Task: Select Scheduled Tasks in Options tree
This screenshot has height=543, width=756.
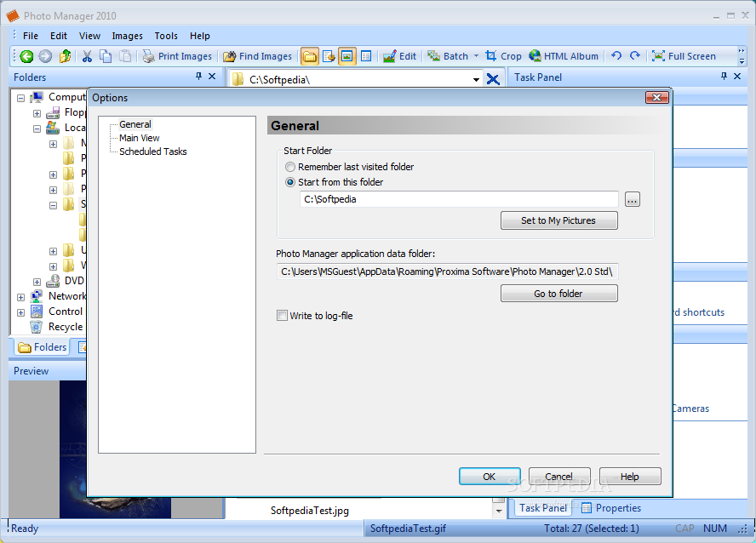Action: (153, 151)
